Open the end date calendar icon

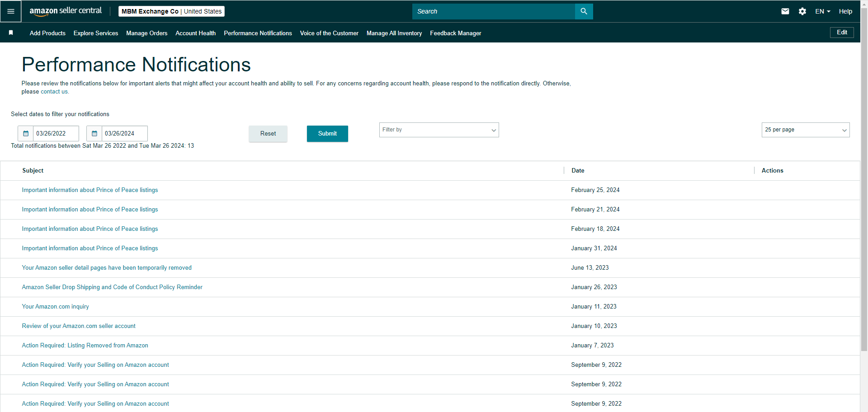[x=94, y=133]
